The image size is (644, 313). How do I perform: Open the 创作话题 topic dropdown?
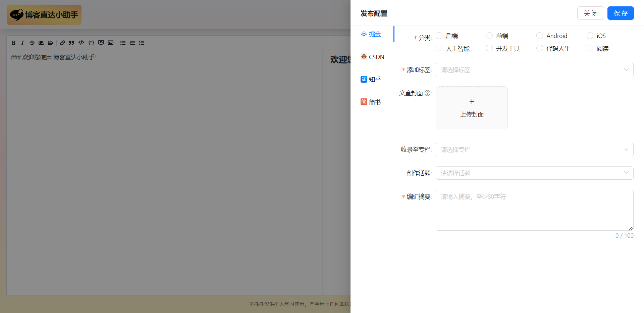(534, 173)
